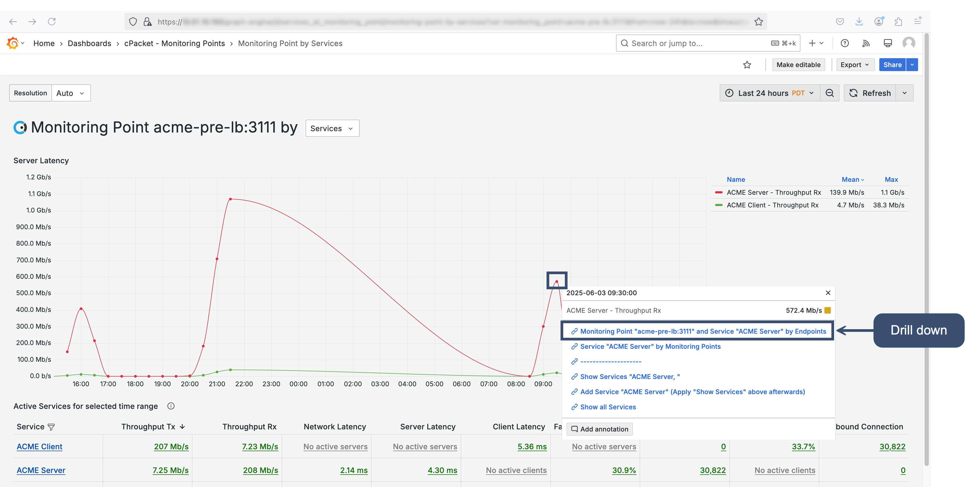
Task: Click the browser forward arrow
Action: [32, 22]
